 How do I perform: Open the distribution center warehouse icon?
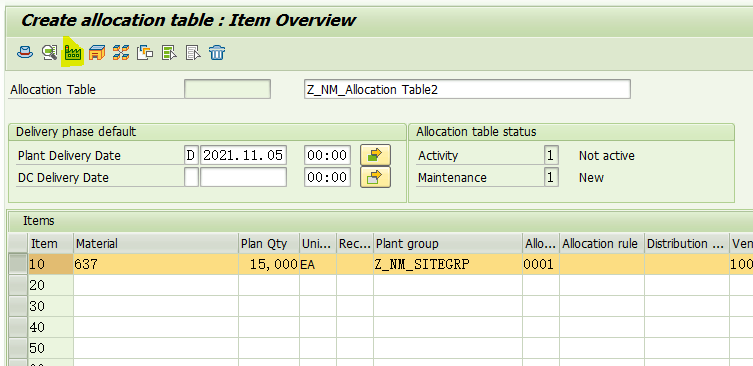[97, 52]
